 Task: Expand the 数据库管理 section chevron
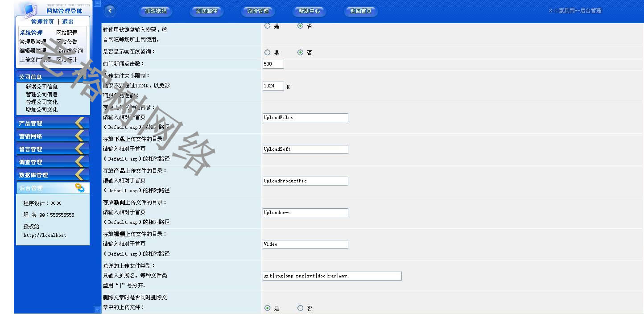tap(79, 175)
